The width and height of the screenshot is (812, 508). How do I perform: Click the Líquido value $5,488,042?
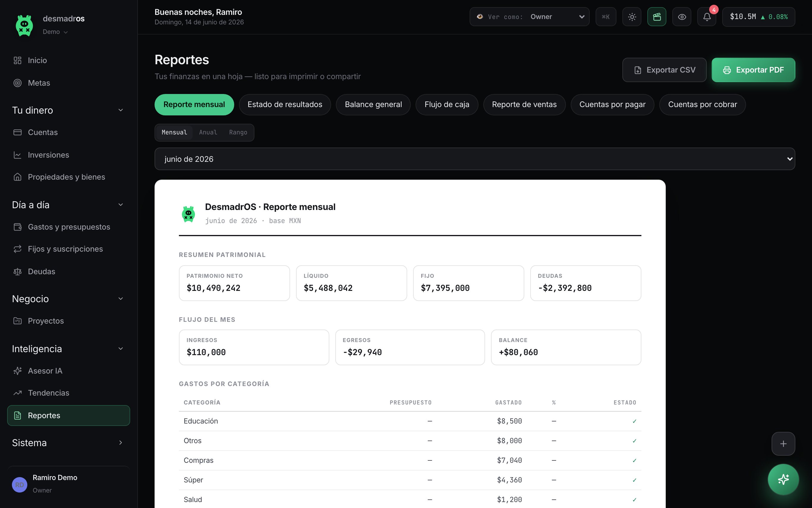328,288
